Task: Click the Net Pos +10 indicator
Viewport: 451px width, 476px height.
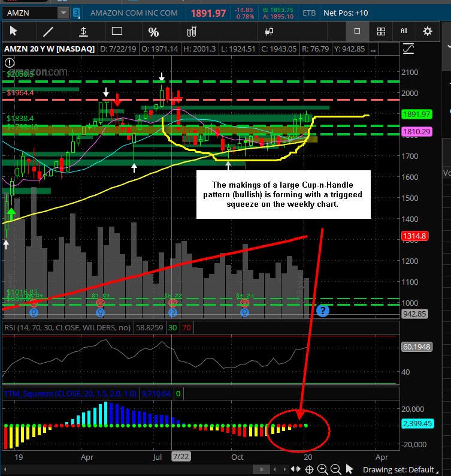Action: point(346,13)
